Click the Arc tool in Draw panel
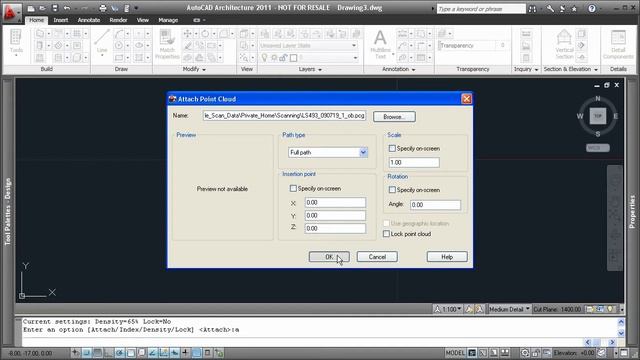The height and width of the screenshot is (360, 640). tap(119, 34)
